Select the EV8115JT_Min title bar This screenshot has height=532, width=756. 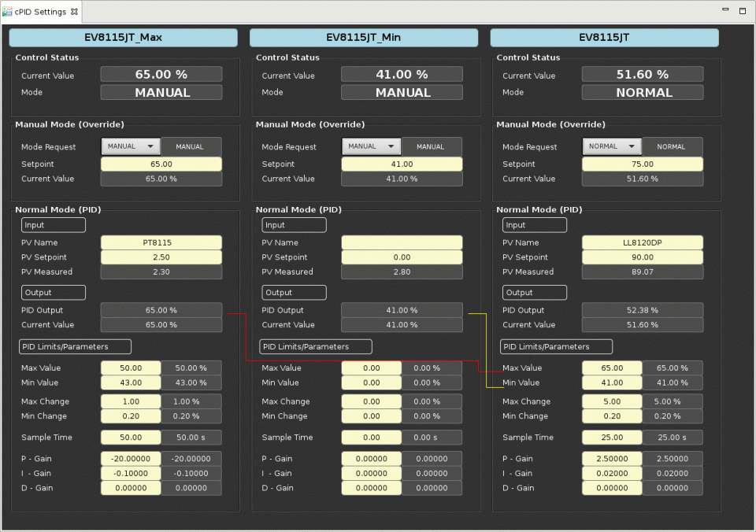pos(364,38)
